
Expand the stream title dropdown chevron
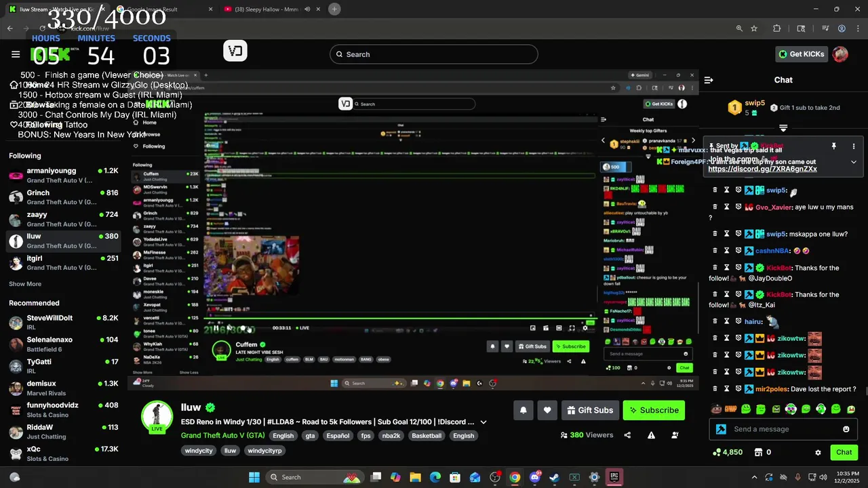point(484,422)
